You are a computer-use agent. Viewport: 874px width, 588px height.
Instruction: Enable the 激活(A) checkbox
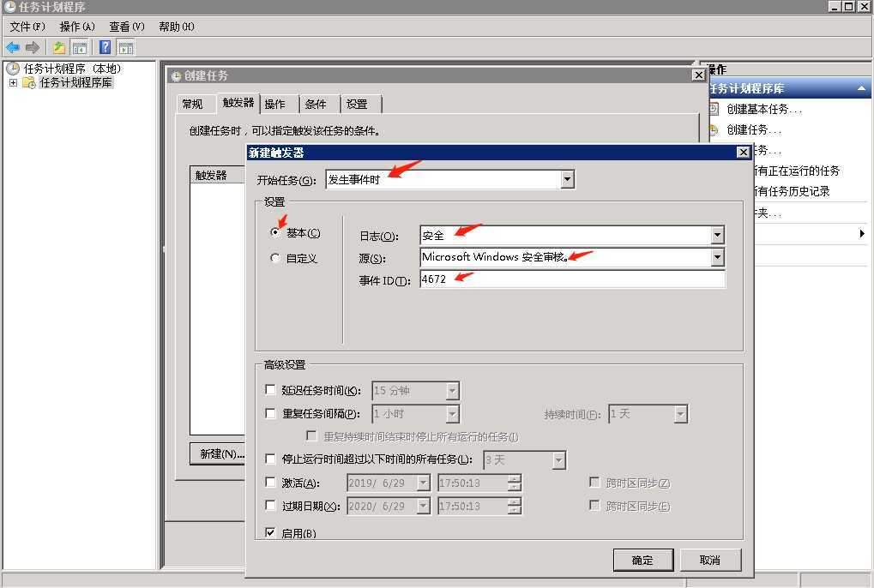tap(270, 483)
